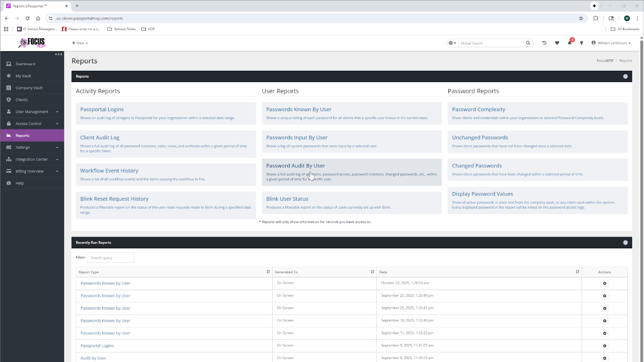Open gear actions for 1:20:41 pm report

[x=605, y=308]
